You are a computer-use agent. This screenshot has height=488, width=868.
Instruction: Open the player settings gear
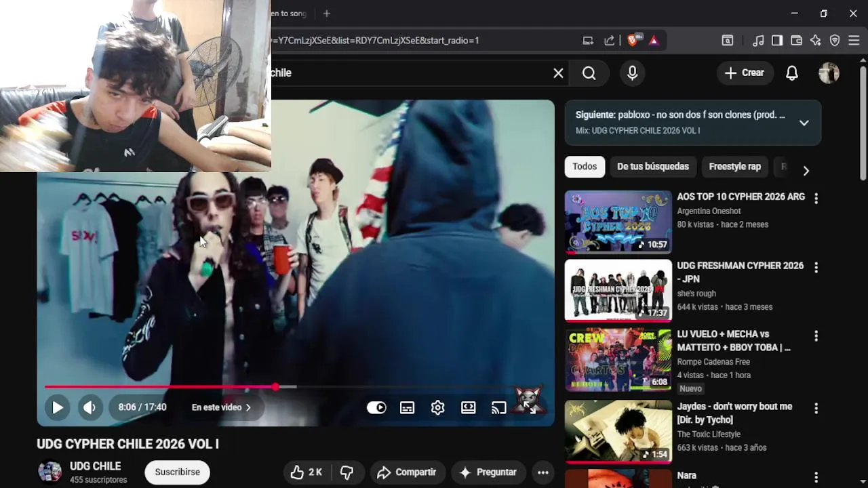click(437, 407)
